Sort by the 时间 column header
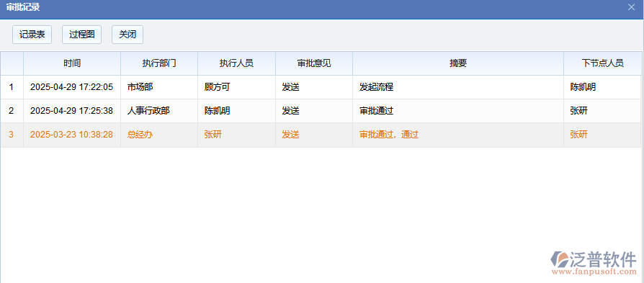 click(x=72, y=63)
